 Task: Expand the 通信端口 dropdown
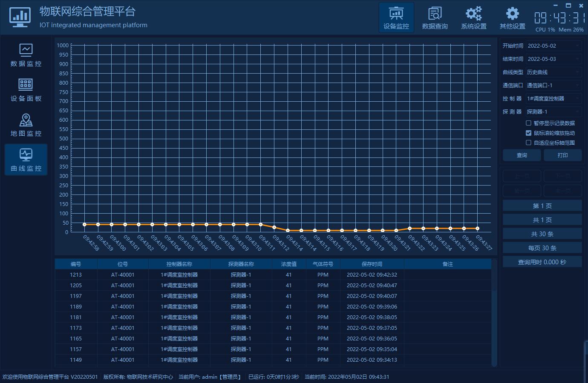553,86
